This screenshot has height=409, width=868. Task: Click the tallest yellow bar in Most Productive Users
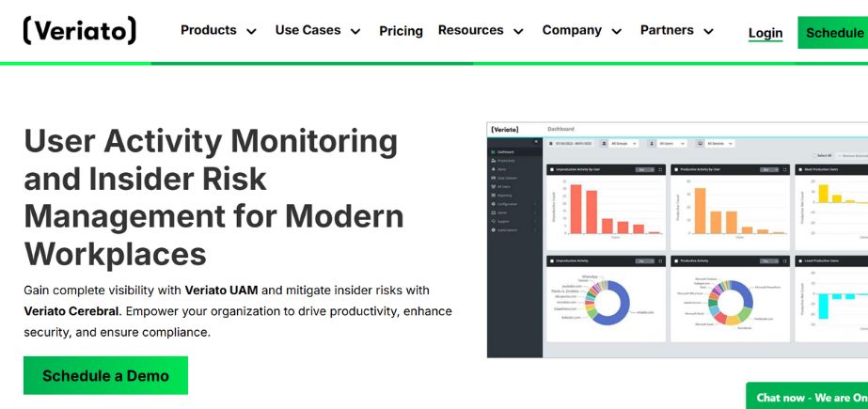click(x=823, y=193)
